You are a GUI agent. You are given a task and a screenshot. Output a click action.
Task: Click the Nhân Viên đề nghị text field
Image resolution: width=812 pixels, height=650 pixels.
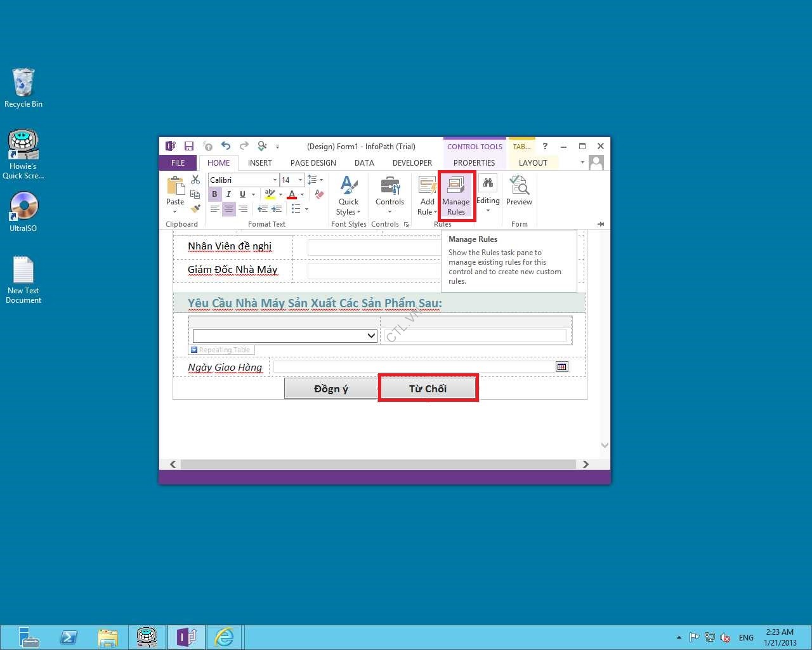click(373, 247)
